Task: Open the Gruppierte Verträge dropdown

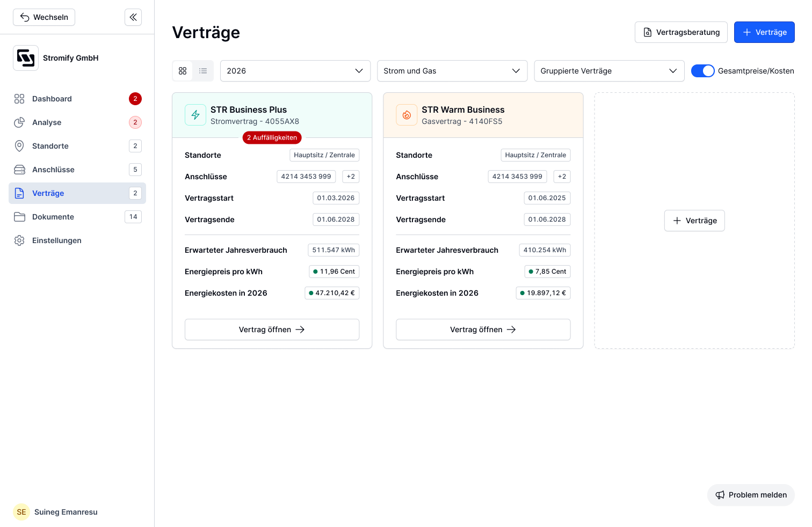Action: [x=609, y=71]
